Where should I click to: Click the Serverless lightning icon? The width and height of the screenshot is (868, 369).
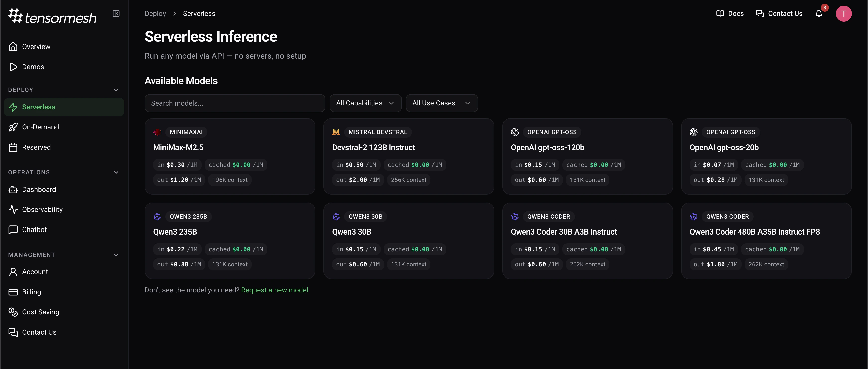(x=13, y=107)
